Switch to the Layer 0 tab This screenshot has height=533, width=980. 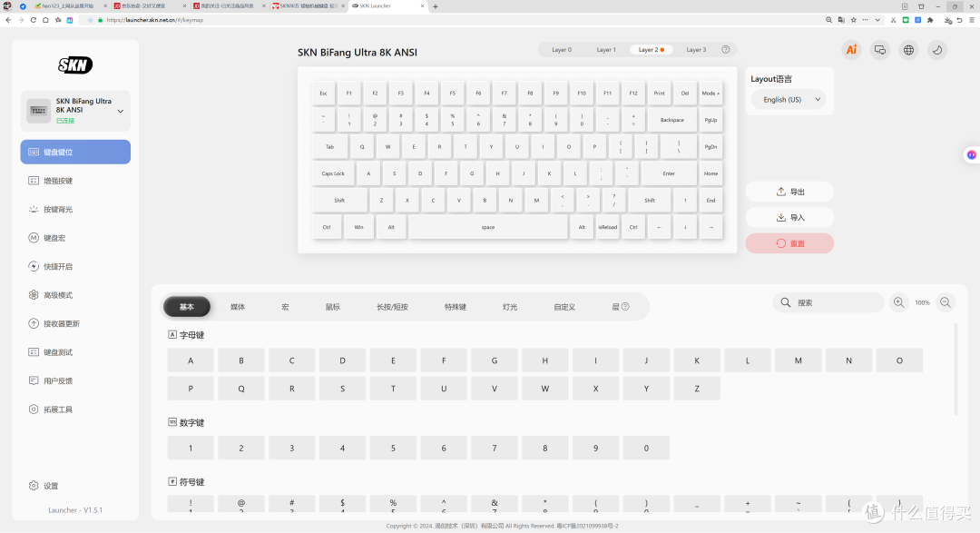[562, 49]
